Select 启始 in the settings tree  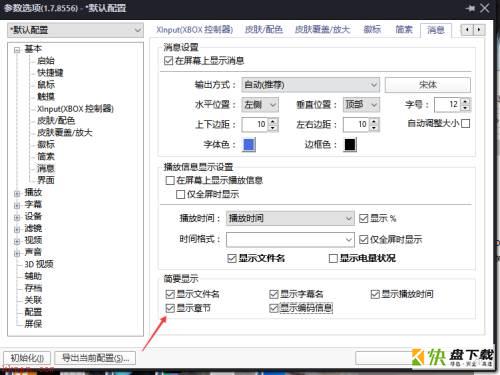coord(46,60)
